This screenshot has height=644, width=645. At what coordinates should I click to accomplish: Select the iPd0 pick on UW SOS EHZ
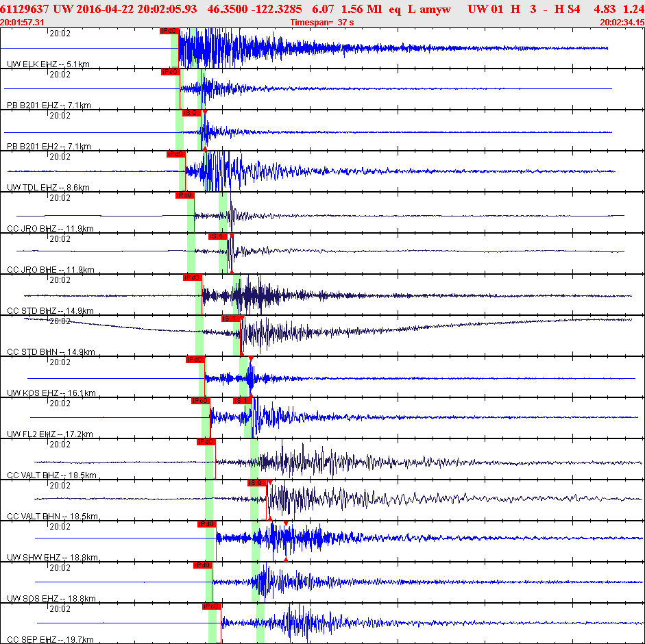pyautogui.click(x=202, y=565)
